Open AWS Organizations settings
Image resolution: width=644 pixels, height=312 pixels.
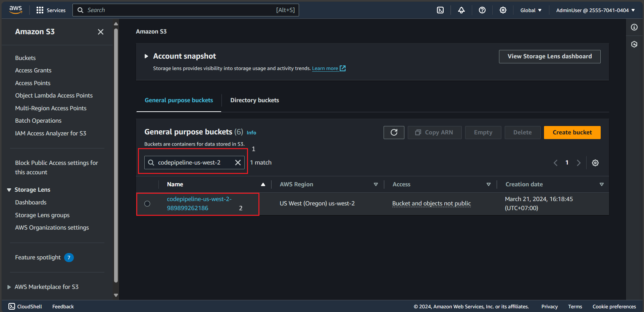point(52,228)
